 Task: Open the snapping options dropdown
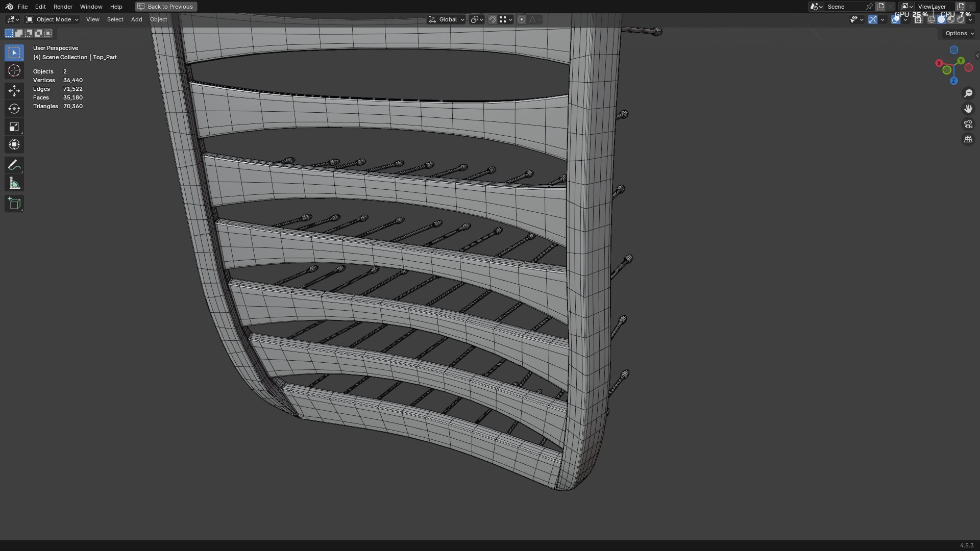505,19
